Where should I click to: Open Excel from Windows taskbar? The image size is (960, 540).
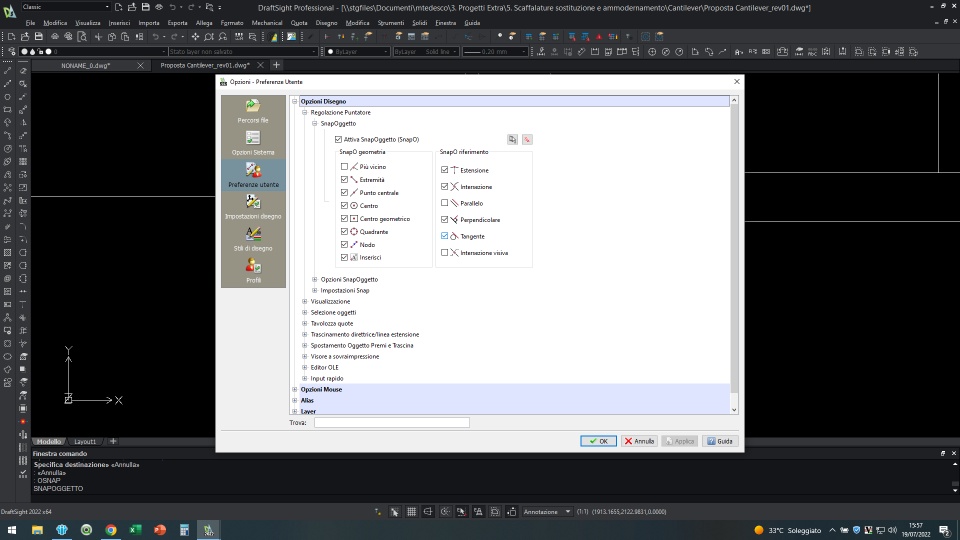(135, 530)
